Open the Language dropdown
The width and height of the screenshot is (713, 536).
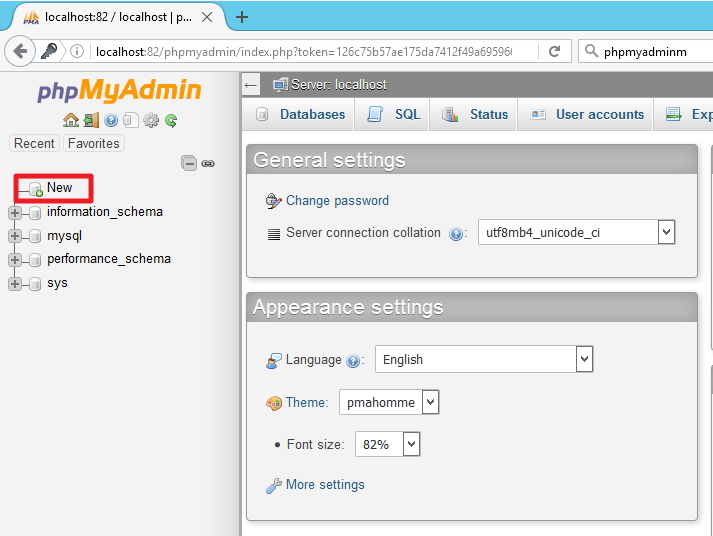click(484, 359)
